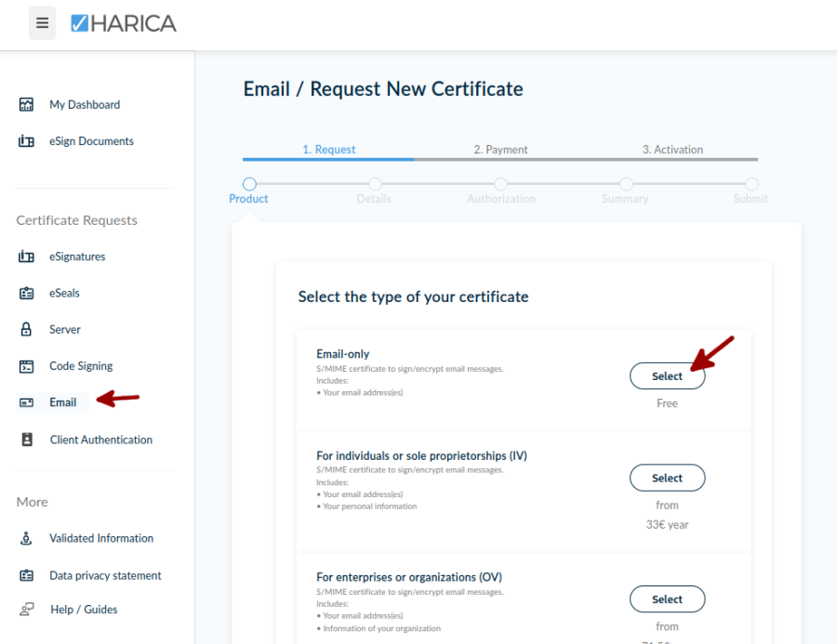Click the Product step circle
This screenshot has height=644, width=837.
click(248, 184)
